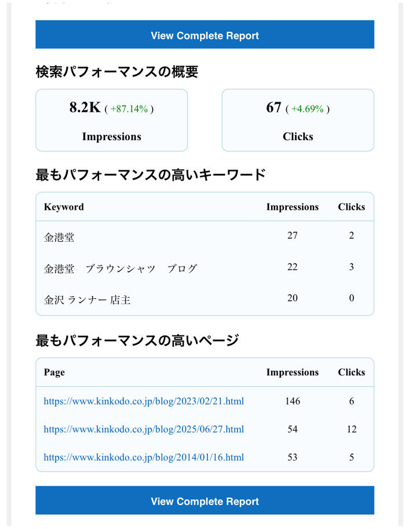420x529 pixels.
Task: Click the +87.14% impressions change value
Action: 129,109
